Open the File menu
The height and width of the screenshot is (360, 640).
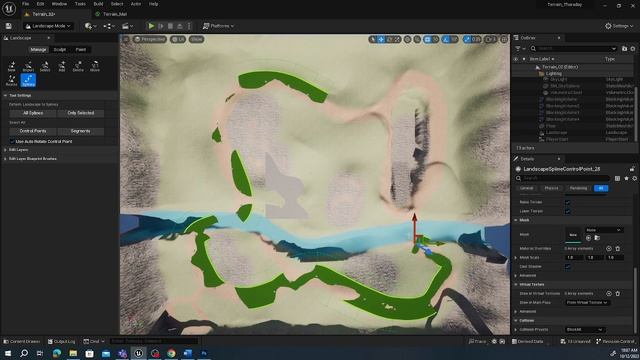point(25,4)
